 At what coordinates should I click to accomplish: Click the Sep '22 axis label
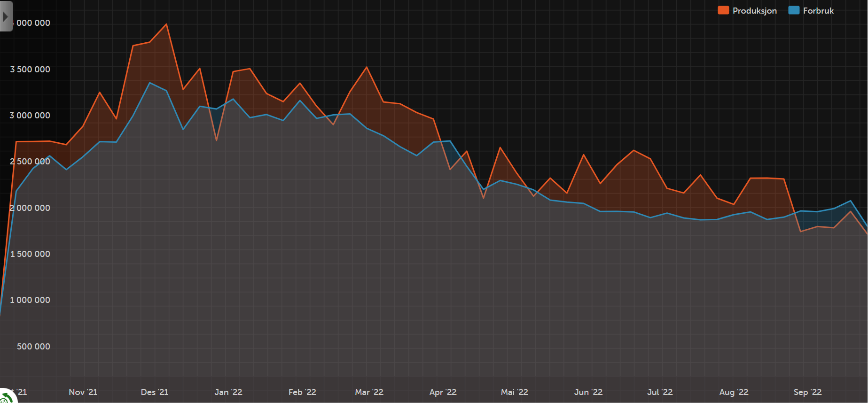(x=807, y=392)
